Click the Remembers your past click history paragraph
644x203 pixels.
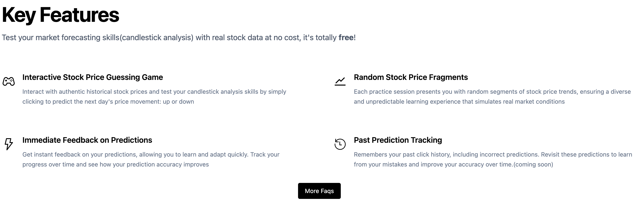coord(493,159)
